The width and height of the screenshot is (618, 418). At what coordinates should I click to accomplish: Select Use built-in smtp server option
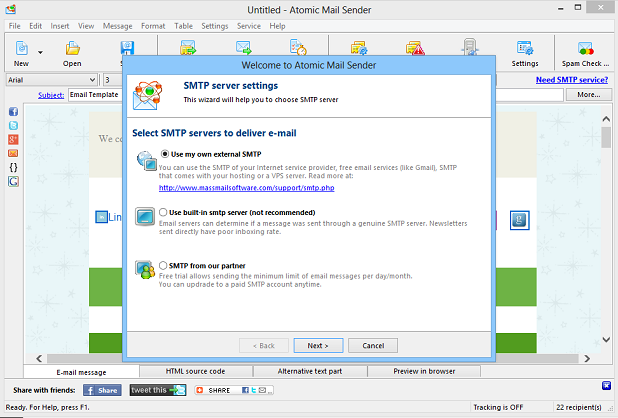point(163,212)
